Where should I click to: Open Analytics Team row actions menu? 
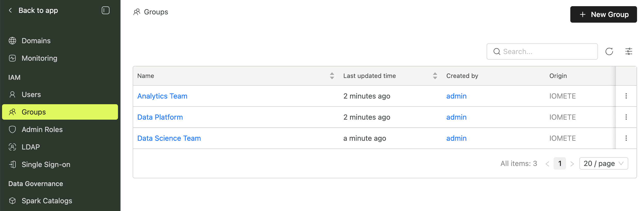pyautogui.click(x=626, y=96)
